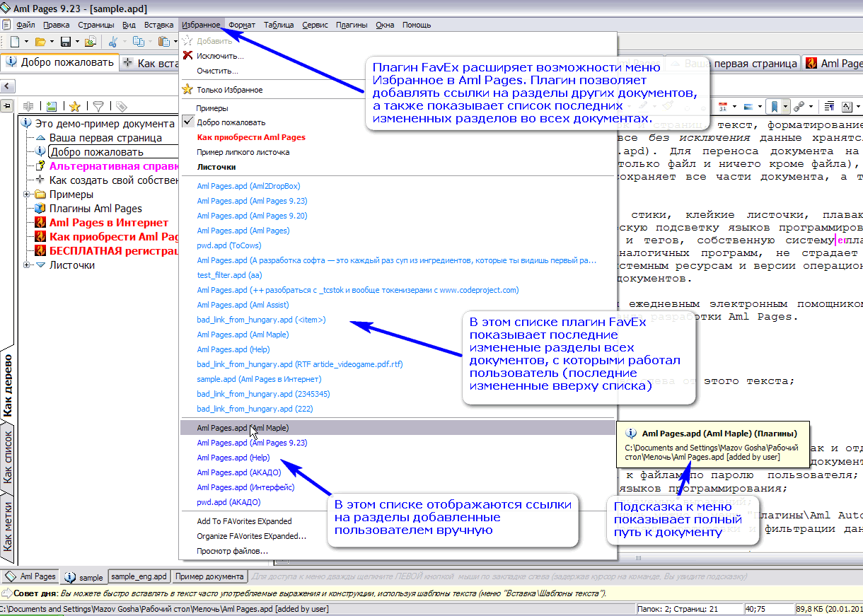Click the copy icon in the toolbar
Viewport: 863px width, 616px height.
click(139, 42)
